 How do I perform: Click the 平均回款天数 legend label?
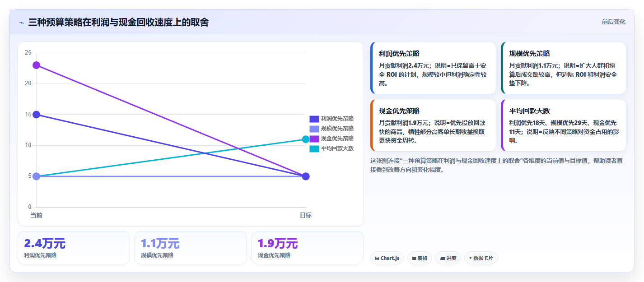tap(337, 148)
